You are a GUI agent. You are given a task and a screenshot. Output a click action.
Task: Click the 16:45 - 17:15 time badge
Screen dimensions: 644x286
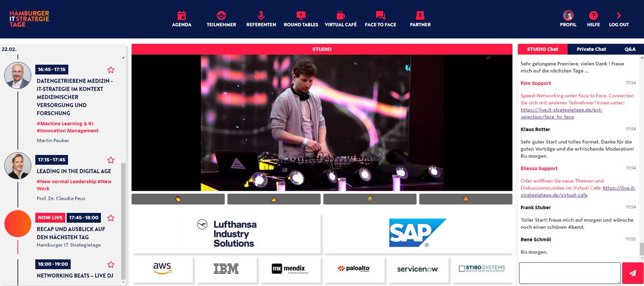pos(52,69)
